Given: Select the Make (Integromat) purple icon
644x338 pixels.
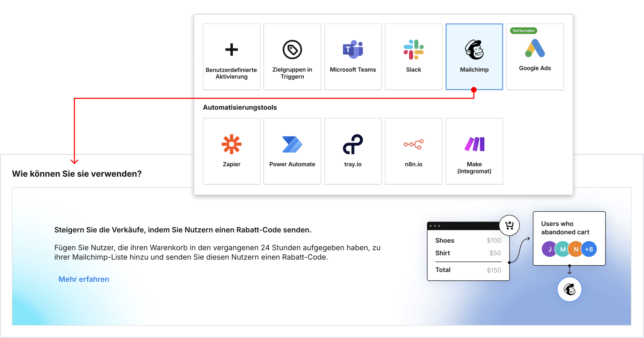Looking at the screenshot, I should point(474,144).
